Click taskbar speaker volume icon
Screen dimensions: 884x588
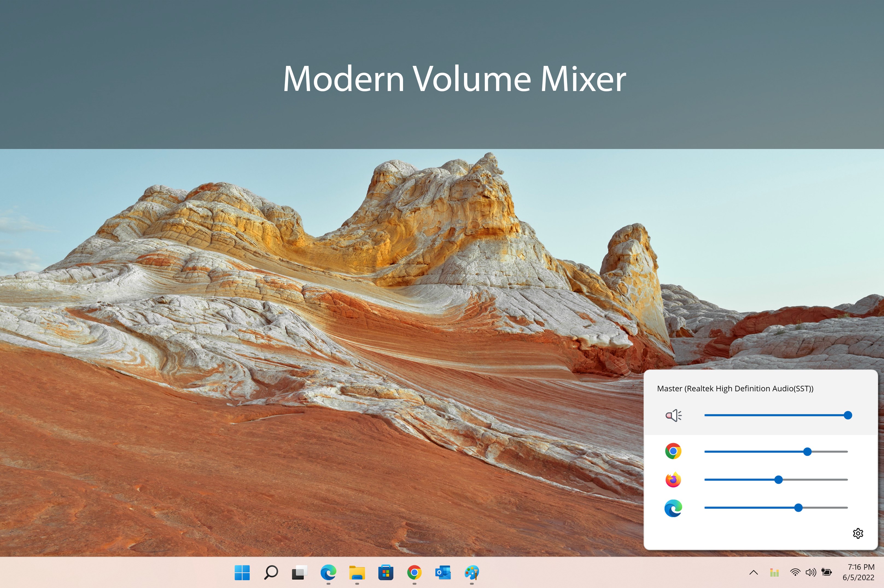click(x=810, y=572)
